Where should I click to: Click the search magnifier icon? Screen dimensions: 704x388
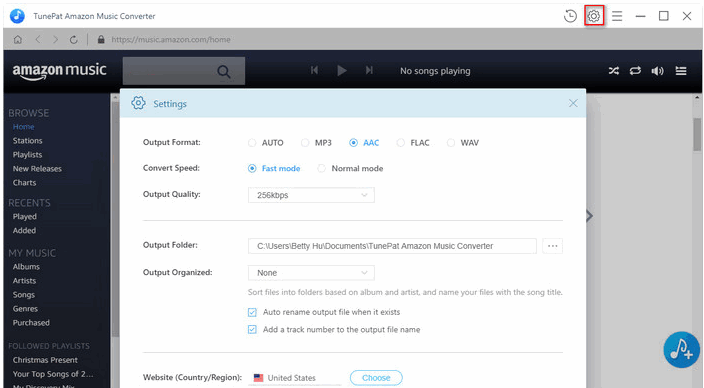[224, 71]
